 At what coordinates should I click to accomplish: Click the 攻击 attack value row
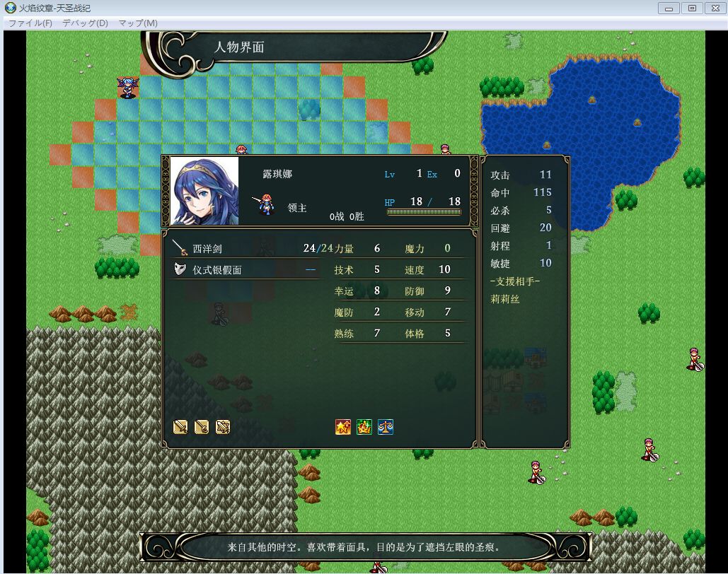point(521,175)
